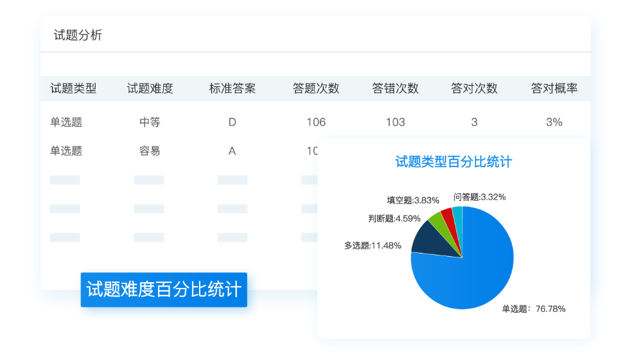Click the 3% correct-rate cell
This screenshot has width=631, height=364.
click(x=554, y=122)
